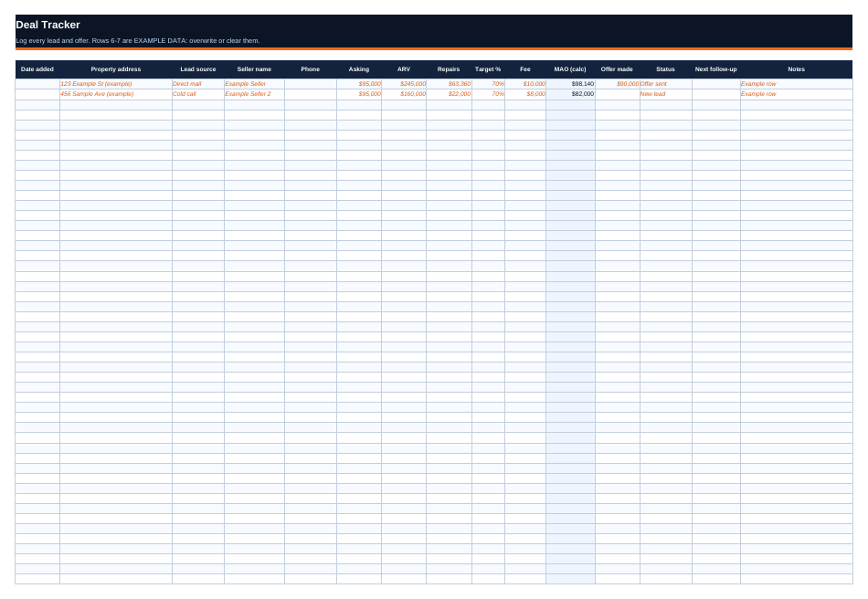The width and height of the screenshot is (868, 599).
Task: Select the $22,000 repairs cell
Action: [x=449, y=94]
